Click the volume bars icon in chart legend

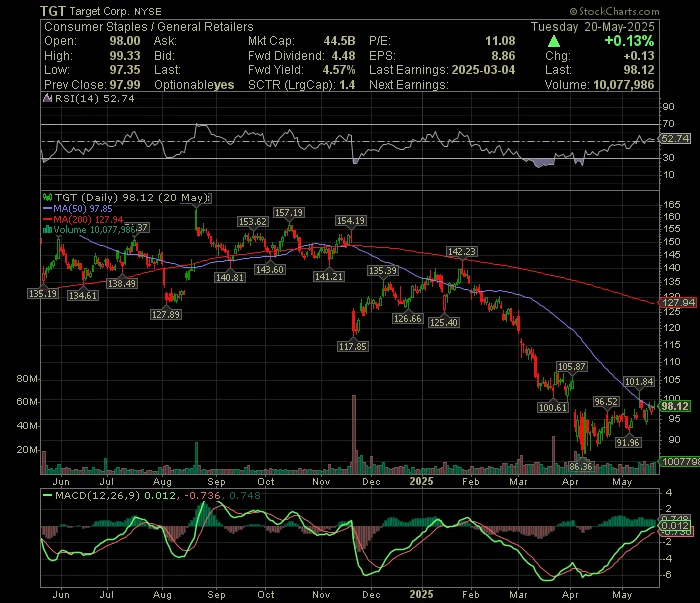(47, 230)
